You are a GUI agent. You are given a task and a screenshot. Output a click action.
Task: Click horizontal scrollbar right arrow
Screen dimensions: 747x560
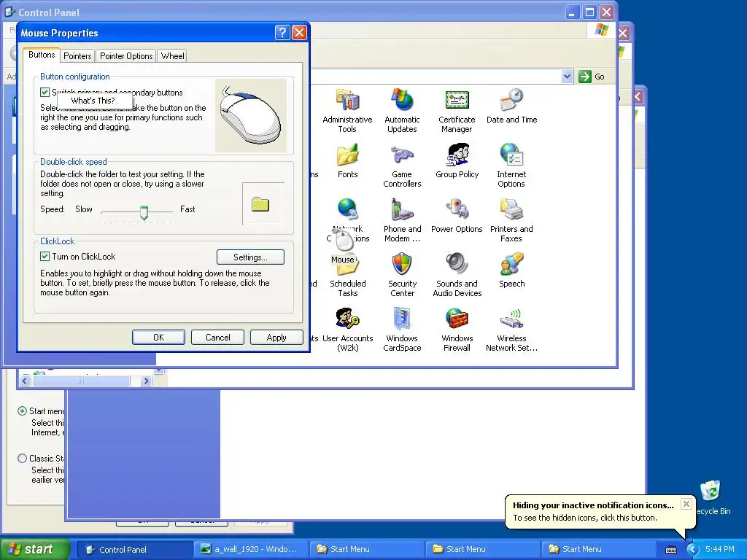point(146,381)
